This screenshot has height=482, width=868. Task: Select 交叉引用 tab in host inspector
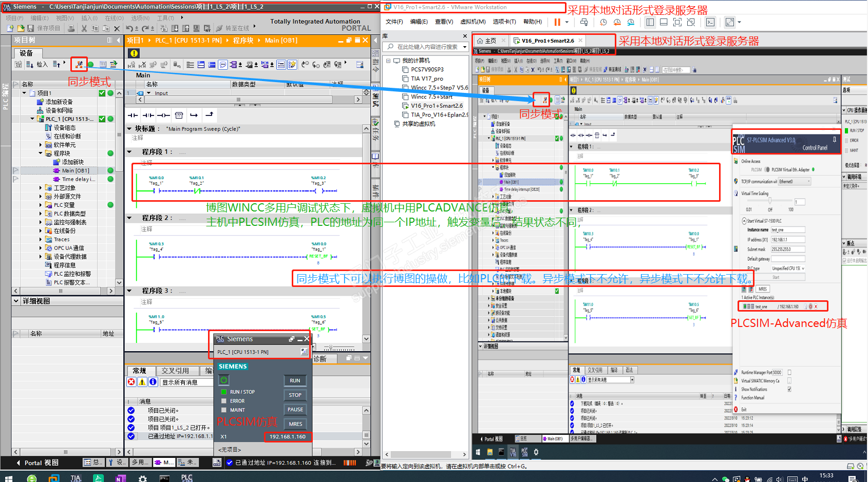[x=175, y=371]
